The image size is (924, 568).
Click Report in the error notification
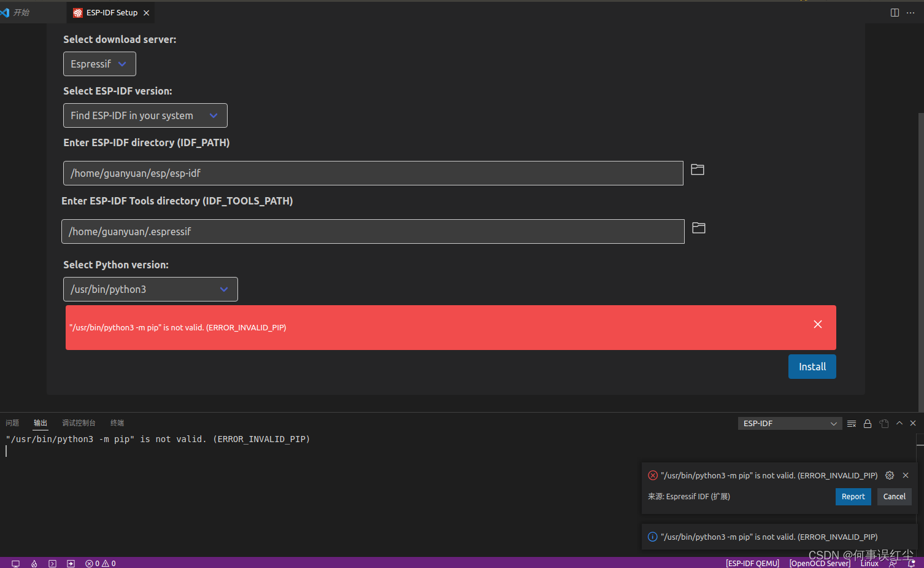click(x=853, y=497)
